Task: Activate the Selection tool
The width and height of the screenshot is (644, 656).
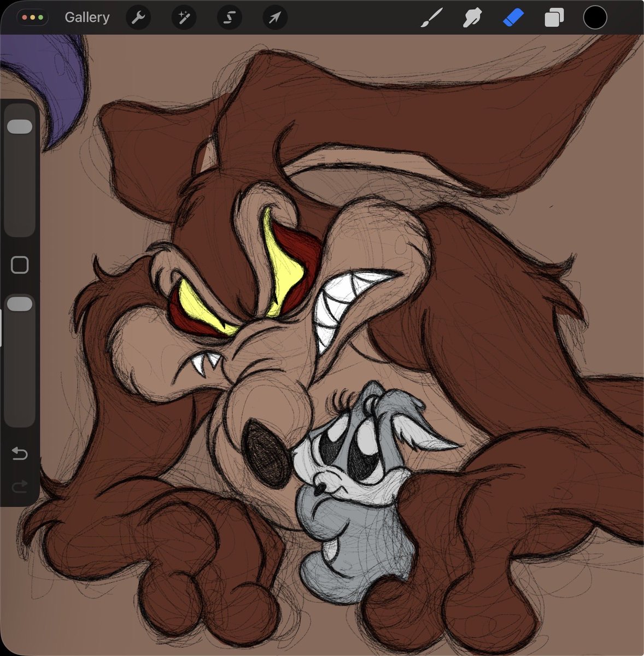Action: click(229, 17)
